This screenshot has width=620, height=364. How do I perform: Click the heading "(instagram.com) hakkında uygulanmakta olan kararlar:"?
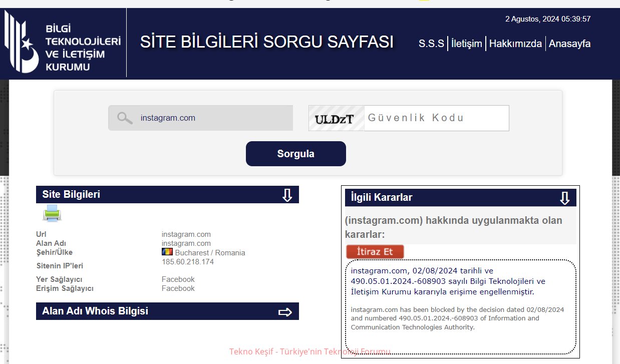click(x=454, y=227)
